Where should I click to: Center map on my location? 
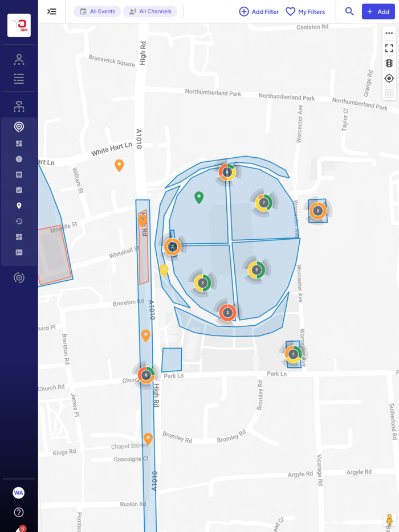pyautogui.click(x=389, y=79)
